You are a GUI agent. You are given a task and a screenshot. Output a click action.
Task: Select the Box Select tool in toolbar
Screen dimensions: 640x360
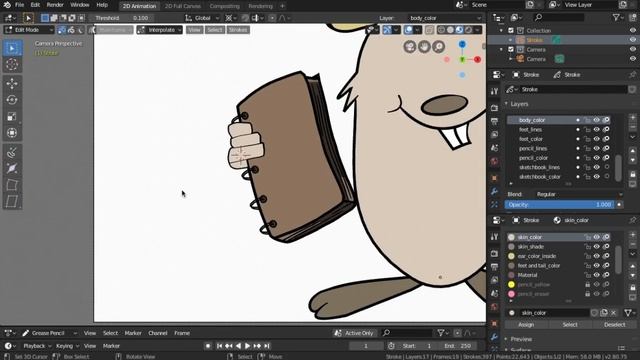coord(12,48)
